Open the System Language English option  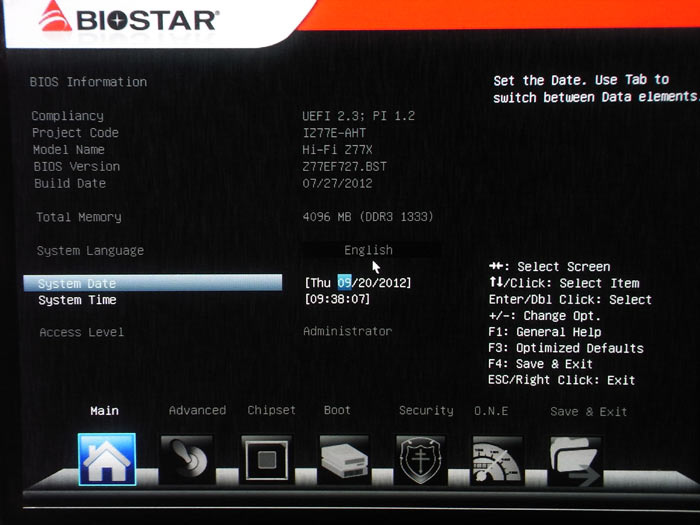point(368,250)
